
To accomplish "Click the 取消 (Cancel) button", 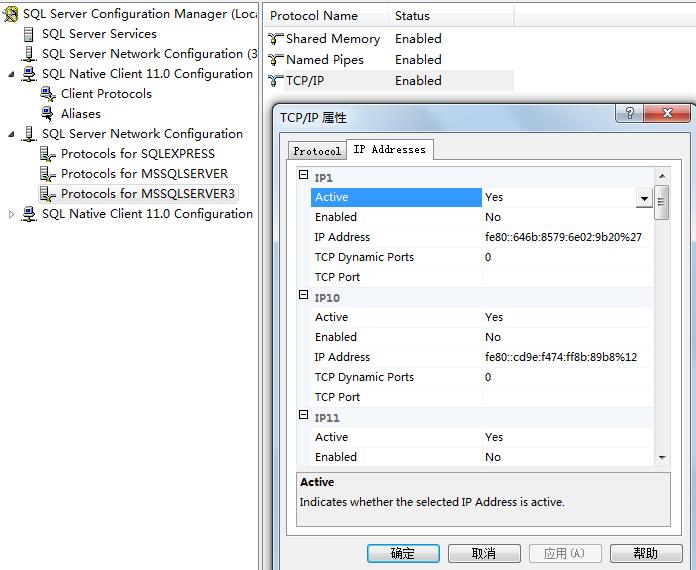I will [484, 553].
